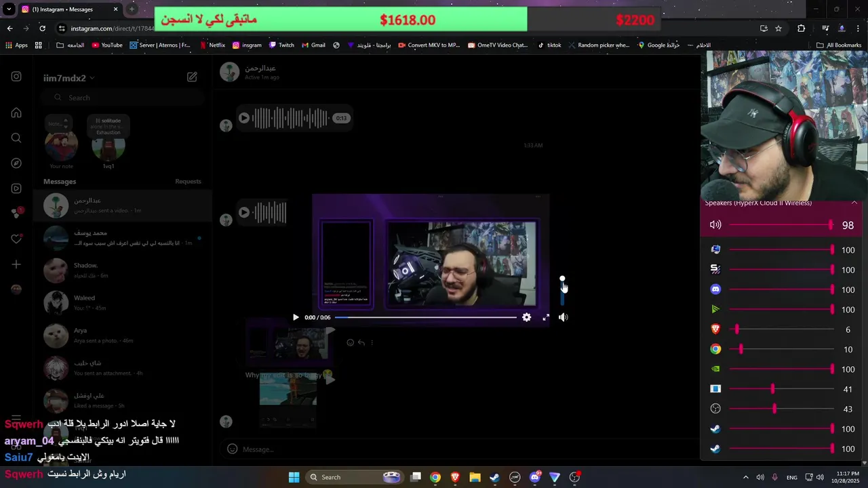Show hidden system tray icons

point(746,477)
